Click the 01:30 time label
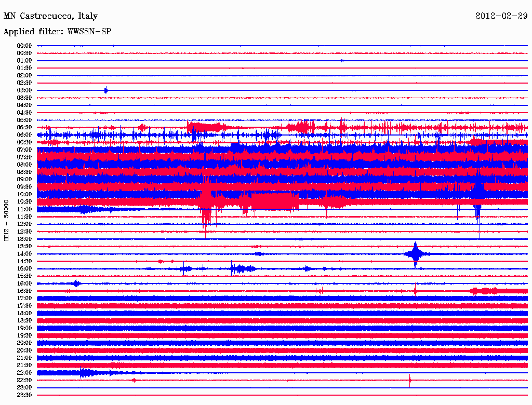Viewport: 532px width, 405px height. point(24,68)
